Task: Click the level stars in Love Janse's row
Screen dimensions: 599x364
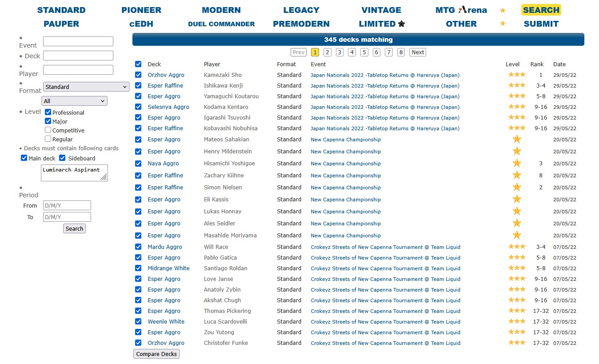Action: point(517,279)
